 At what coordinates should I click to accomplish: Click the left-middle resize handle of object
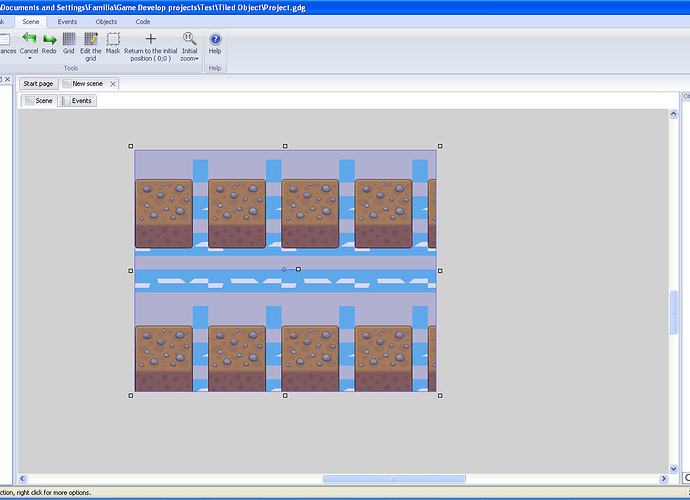131,271
